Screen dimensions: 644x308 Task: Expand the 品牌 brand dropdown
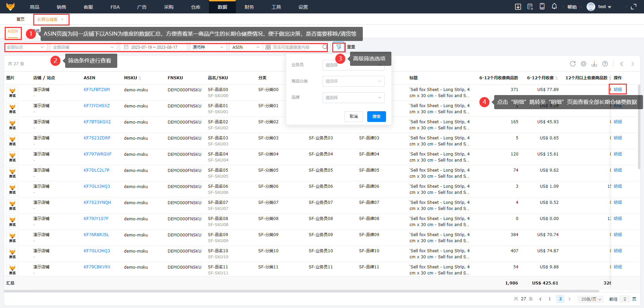(x=353, y=98)
